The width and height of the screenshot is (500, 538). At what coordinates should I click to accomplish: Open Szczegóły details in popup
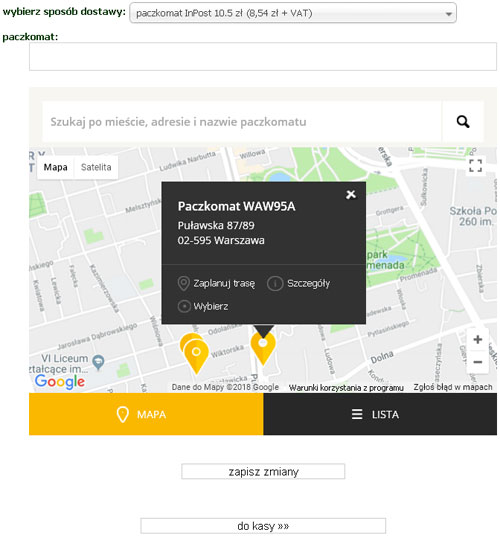[308, 283]
